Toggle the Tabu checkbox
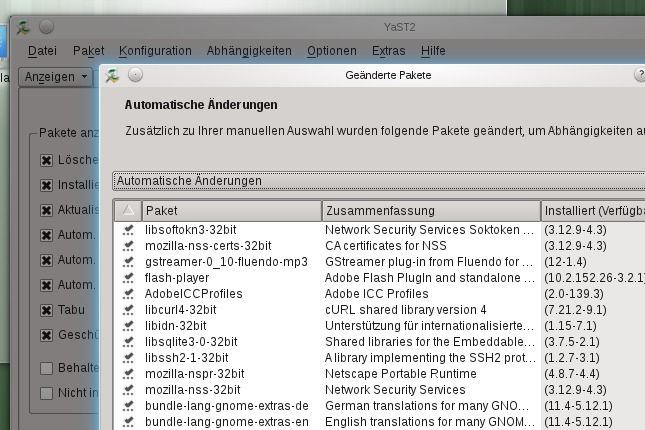Viewport: 645px width, 430px height. (46, 310)
